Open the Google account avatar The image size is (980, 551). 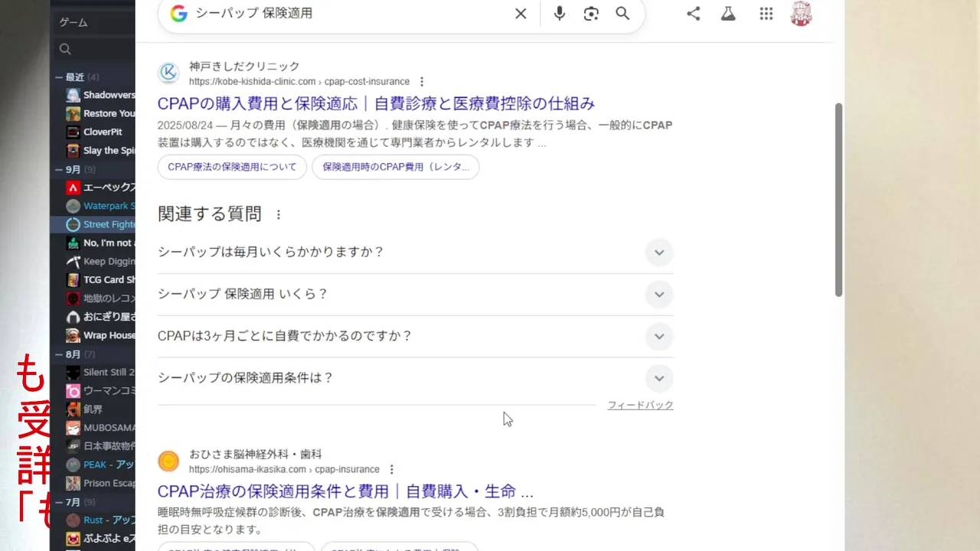(801, 14)
